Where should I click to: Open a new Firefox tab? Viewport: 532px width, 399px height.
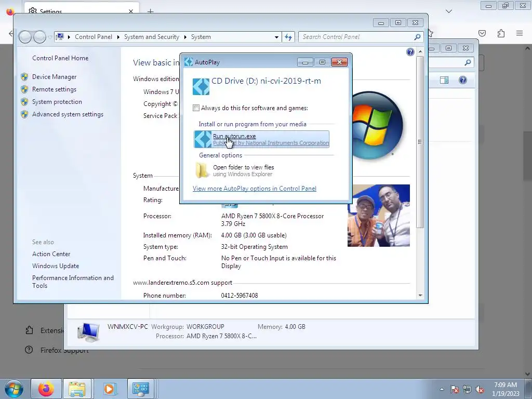tap(150, 11)
